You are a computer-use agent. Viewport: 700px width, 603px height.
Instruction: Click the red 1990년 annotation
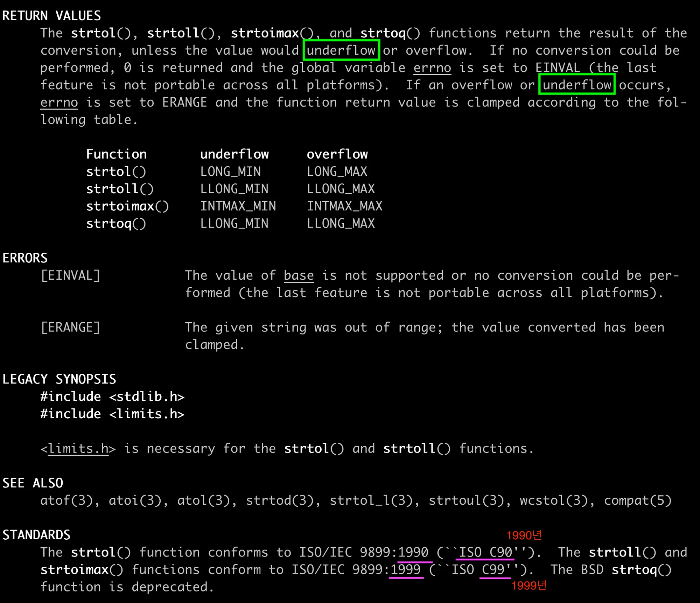tap(524, 535)
